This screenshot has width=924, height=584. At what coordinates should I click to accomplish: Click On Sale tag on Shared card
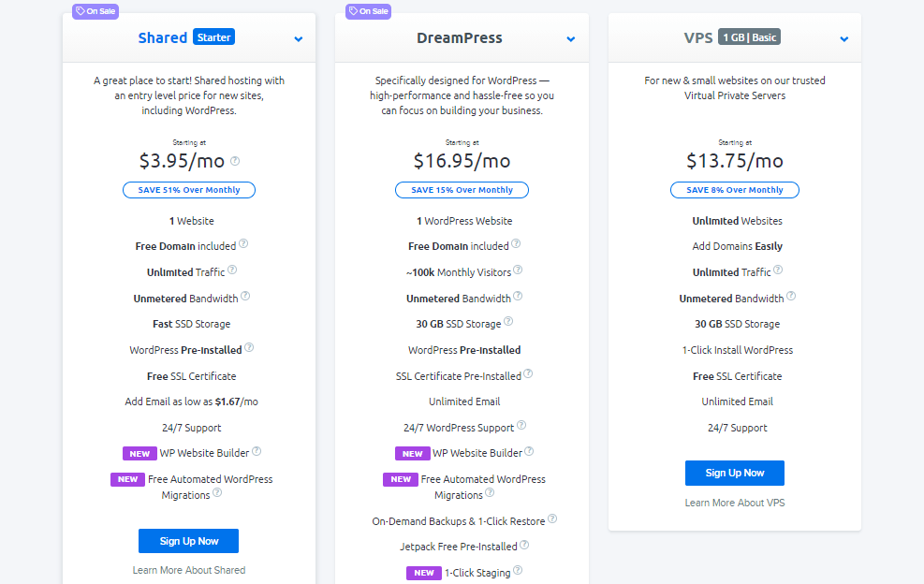tap(95, 11)
